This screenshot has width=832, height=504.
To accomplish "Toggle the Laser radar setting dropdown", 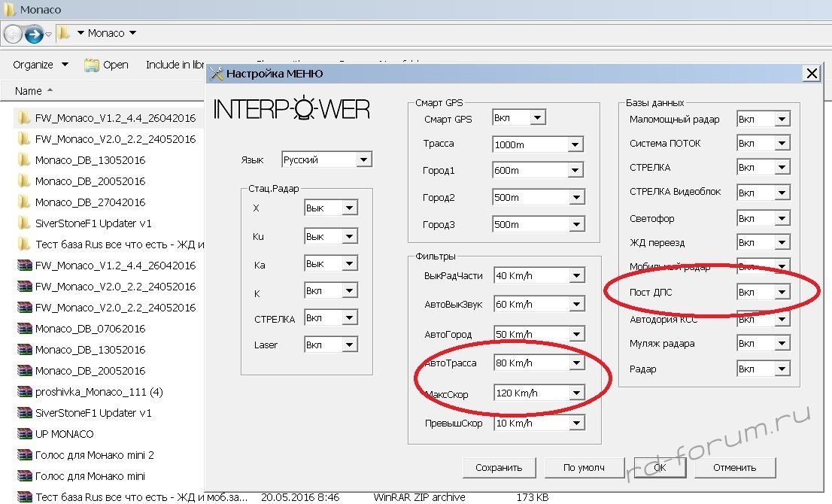I will pyautogui.click(x=349, y=345).
